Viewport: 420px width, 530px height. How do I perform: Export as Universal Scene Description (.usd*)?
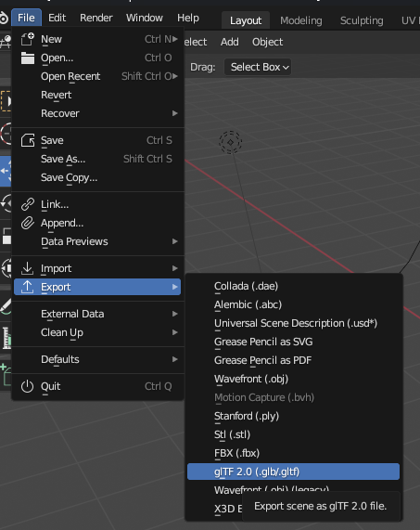click(x=293, y=323)
